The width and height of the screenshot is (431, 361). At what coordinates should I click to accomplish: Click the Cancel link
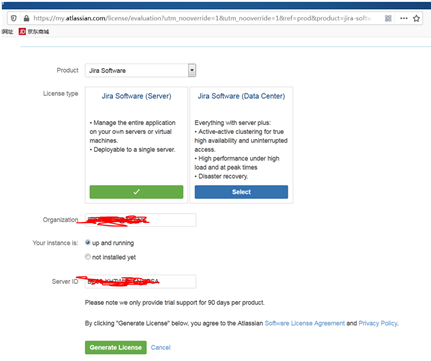click(x=161, y=347)
